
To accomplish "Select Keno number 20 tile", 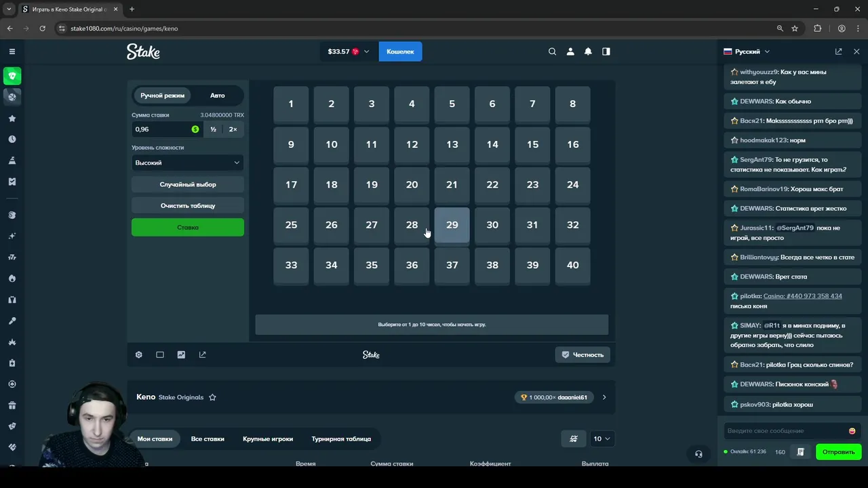I will (x=412, y=184).
